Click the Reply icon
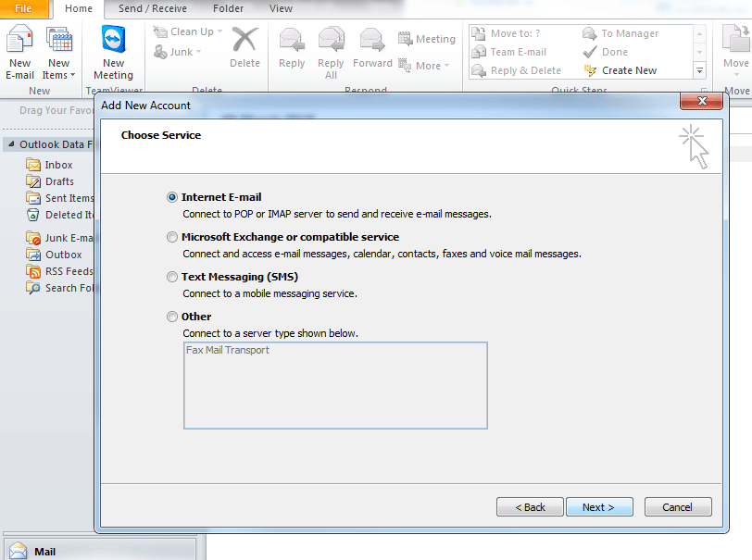This screenshot has width=752, height=560. click(292, 40)
